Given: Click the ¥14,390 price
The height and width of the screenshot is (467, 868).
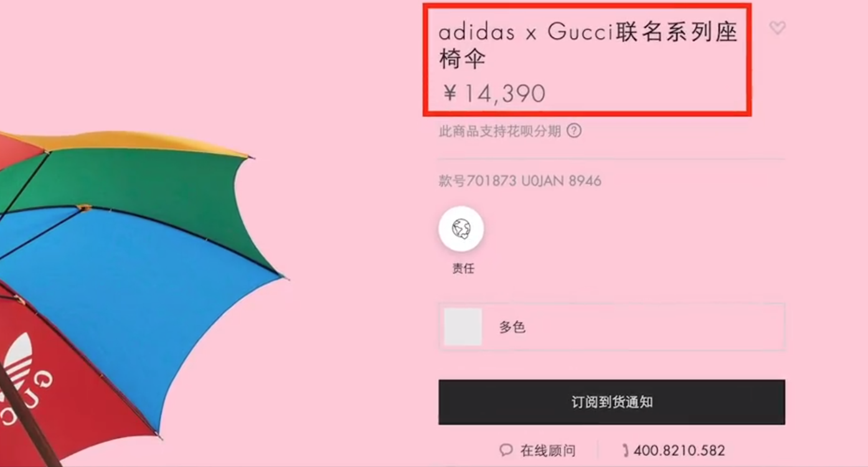Looking at the screenshot, I should click(x=494, y=93).
